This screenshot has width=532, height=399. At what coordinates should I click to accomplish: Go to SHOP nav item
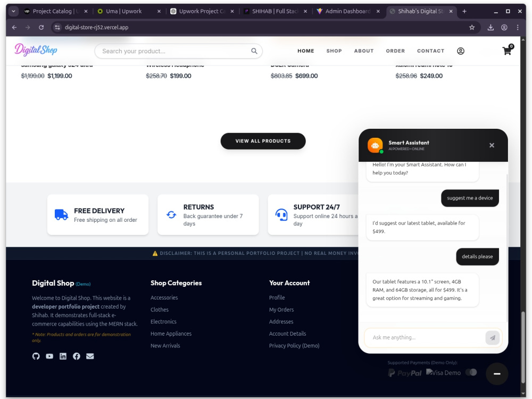[x=334, y=51]
